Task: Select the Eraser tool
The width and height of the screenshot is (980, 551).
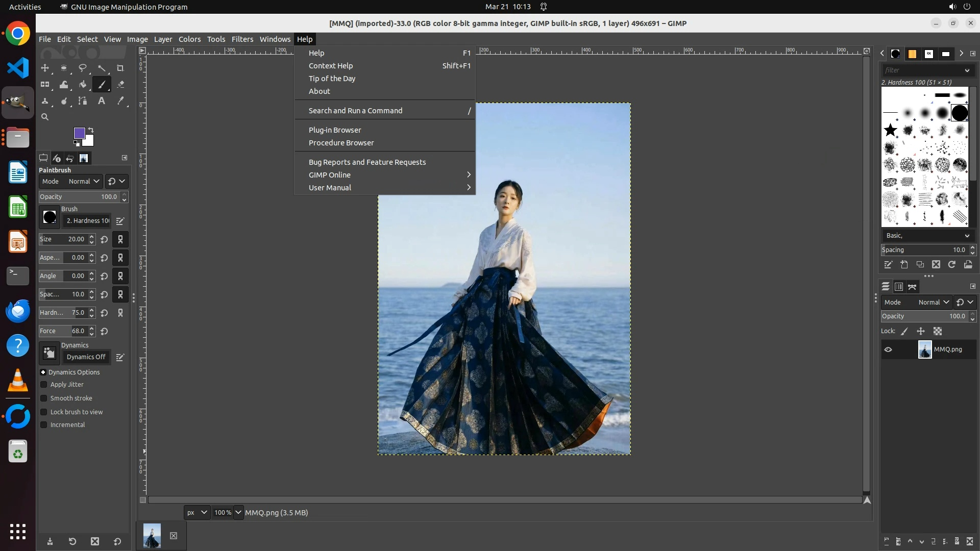Action: tap(120, 85)
